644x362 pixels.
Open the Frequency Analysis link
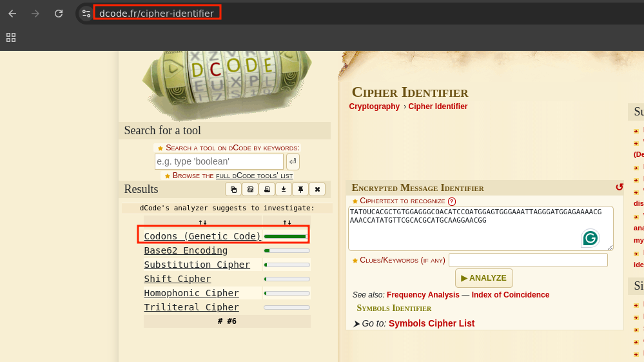(x=423, y=295)
